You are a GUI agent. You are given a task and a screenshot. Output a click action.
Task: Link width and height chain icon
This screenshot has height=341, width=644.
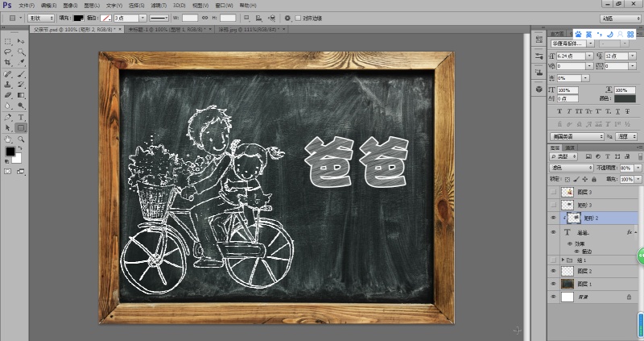point(204,18)
